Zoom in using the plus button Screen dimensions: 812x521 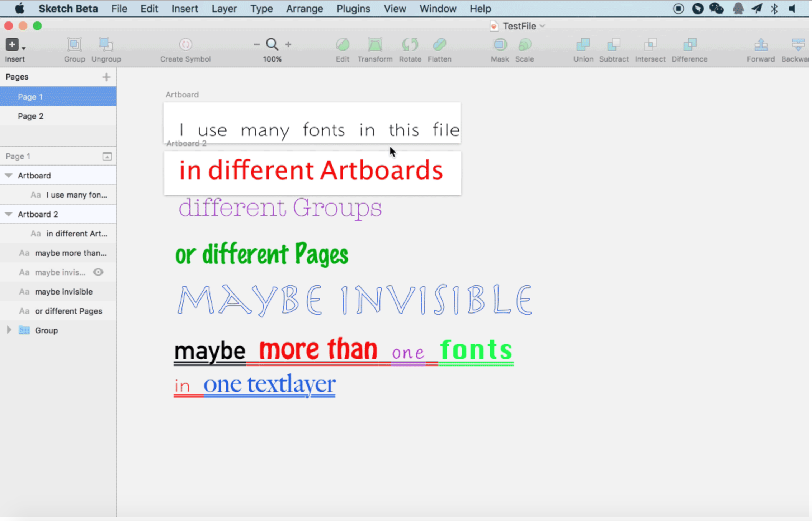[288, 44]
